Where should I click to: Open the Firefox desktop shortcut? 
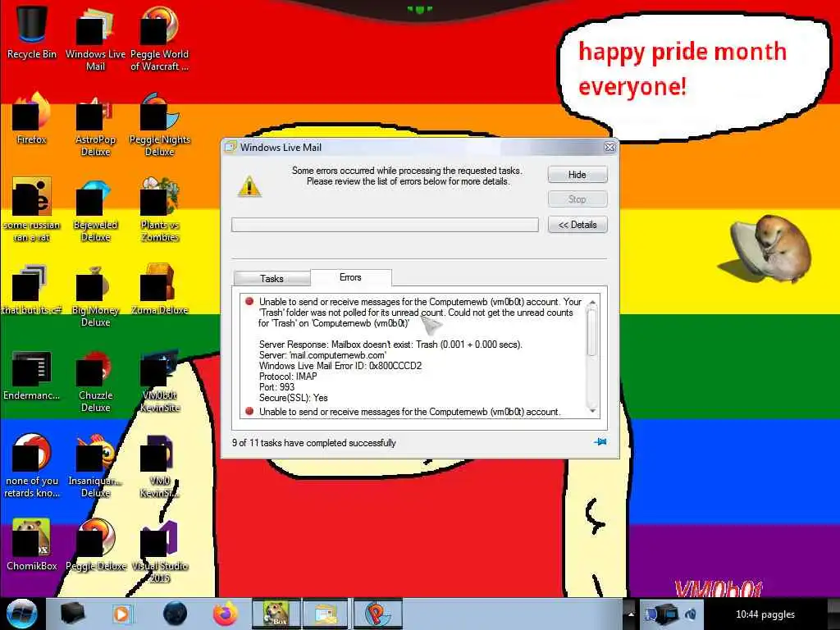[32, 118]
